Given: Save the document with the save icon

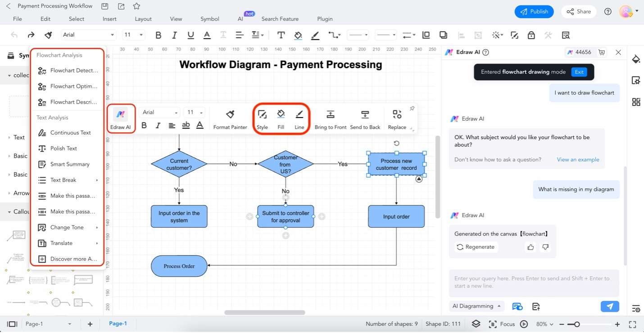Looking at the screenshot, I should (x=105, y=6).
